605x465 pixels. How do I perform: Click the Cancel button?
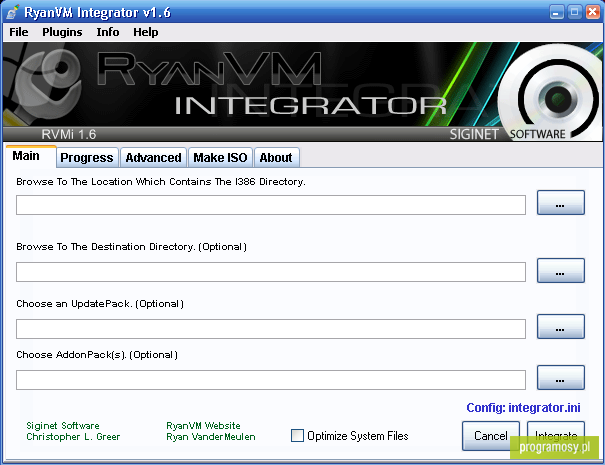491,436
